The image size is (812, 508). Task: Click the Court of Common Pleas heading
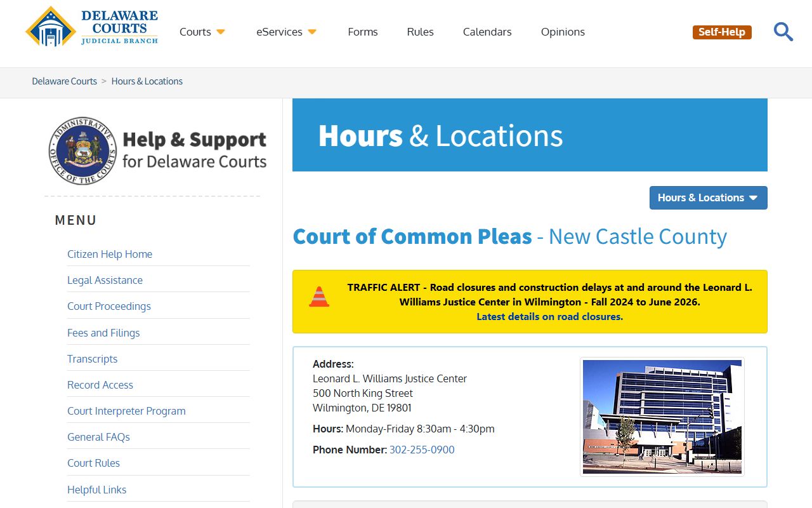pos(509,236)
